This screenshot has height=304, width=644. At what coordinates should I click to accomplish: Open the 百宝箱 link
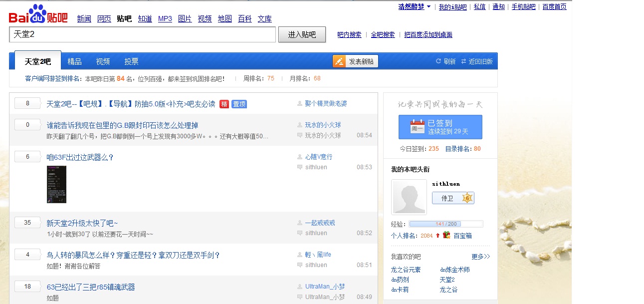click(462, 236)
